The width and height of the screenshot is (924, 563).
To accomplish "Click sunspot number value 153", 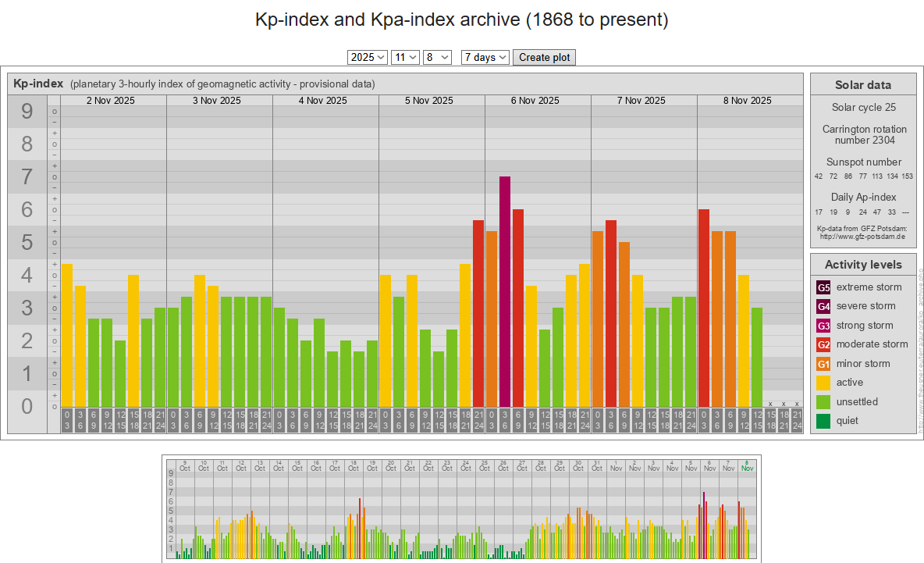I will 907,176.
